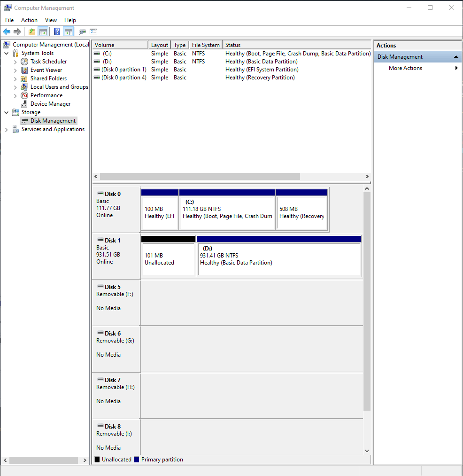
Task: Expand the Shared Folders node
Action: (15, 78)
